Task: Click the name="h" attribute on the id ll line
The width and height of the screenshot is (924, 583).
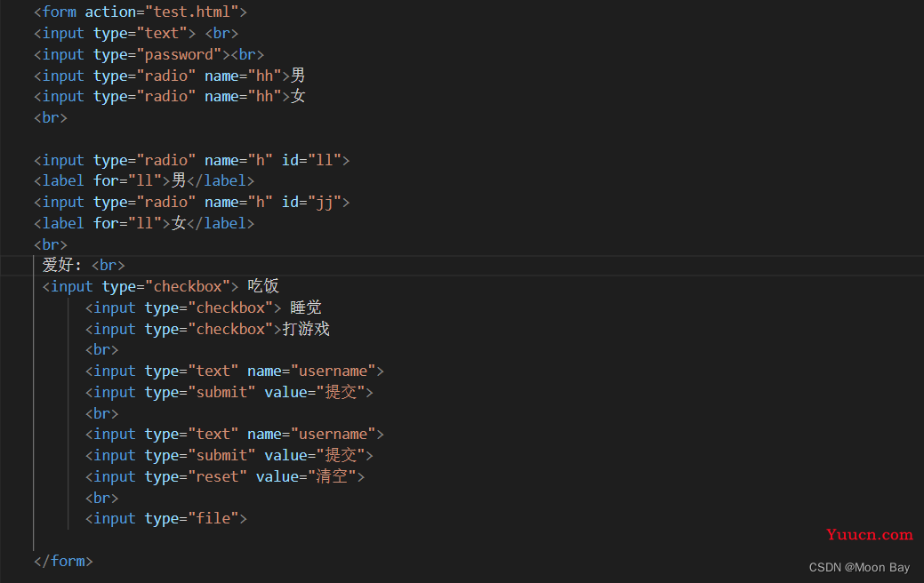Action: pos(238,160)
